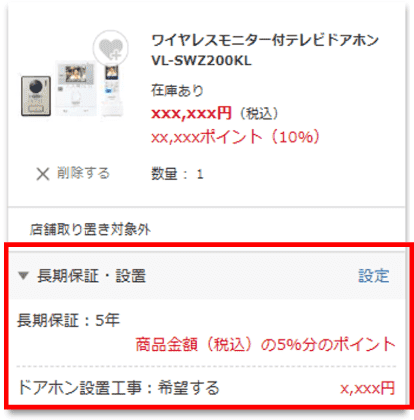The height and width of the screenshot is (420, 414).
Task: Open the 設定 link for warranty
Action: (374, 276)
